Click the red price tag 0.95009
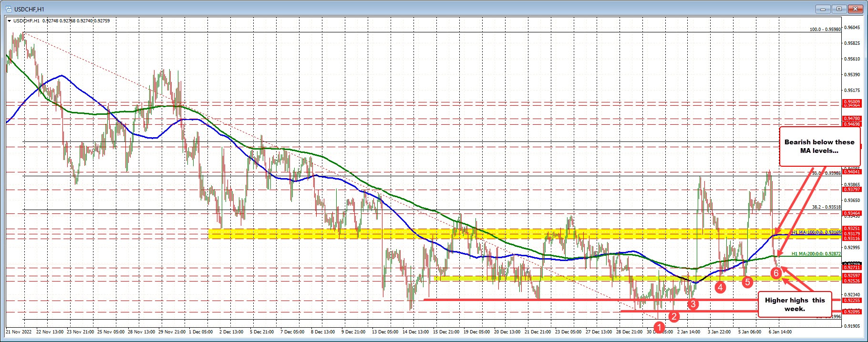This screenshot has width=868, height=342. (852, 102)
